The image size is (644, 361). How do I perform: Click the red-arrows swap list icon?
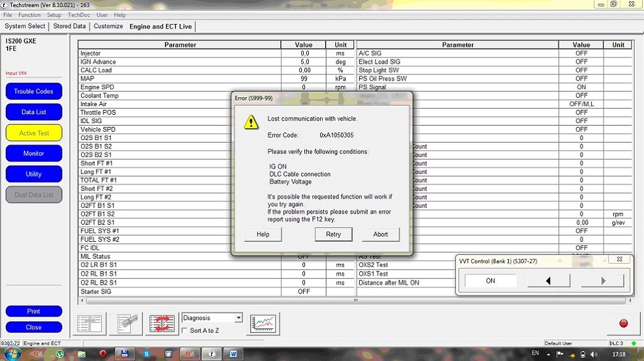pos(162,323)
